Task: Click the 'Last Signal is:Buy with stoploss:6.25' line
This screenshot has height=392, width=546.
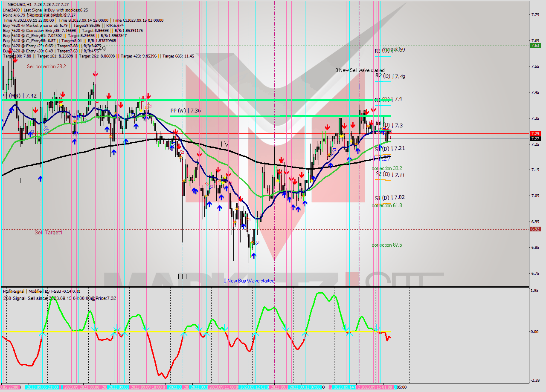Action: (56, 10)
